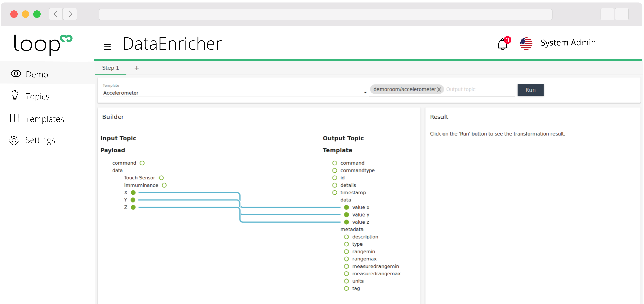
Task: Select the rangemax connector circle
Action: (x=346, y=259)
